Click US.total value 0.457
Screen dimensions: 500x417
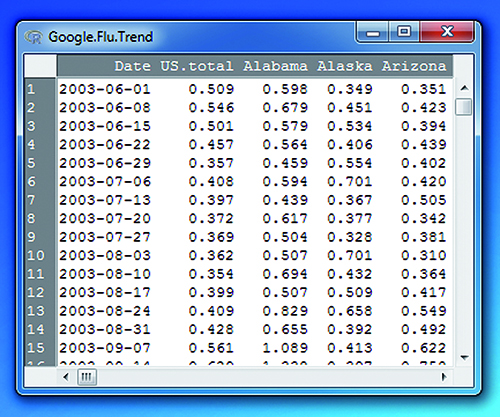click(x=211, y=144)
